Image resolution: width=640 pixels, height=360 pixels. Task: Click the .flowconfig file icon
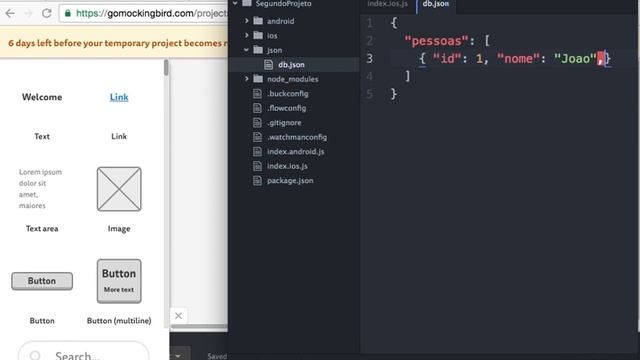coord(257,108)
